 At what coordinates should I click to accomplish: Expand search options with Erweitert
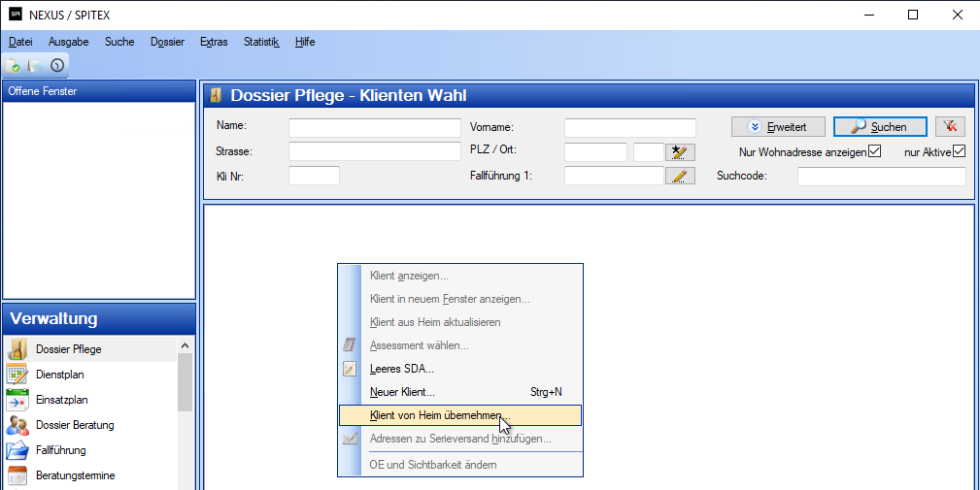(778, 127)
